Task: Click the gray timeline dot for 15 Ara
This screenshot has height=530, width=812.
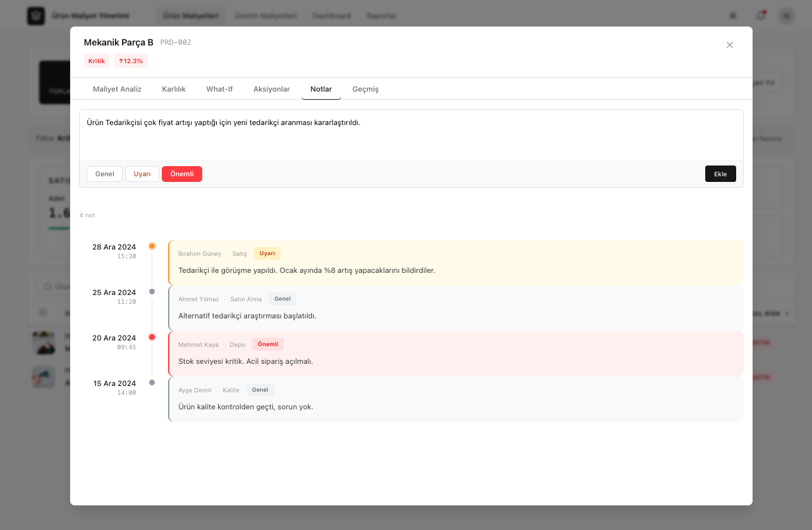Action: click(x=152, y=383)
